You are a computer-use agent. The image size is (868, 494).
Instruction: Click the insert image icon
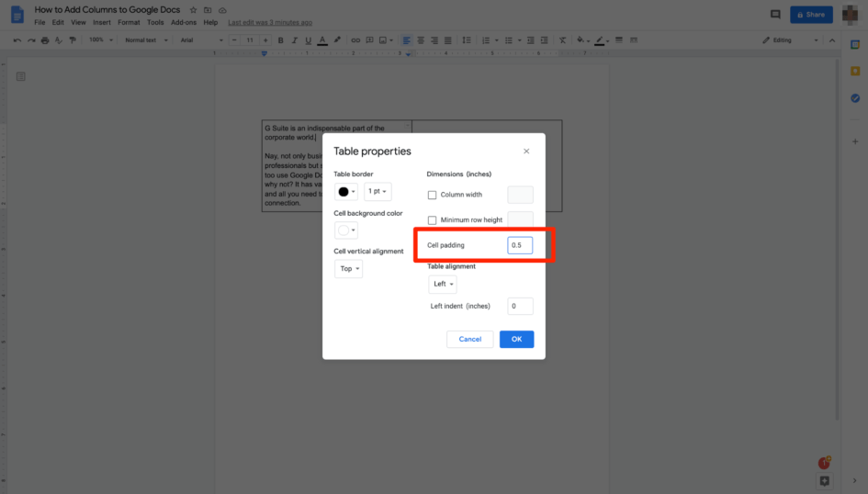pos(383,40)
